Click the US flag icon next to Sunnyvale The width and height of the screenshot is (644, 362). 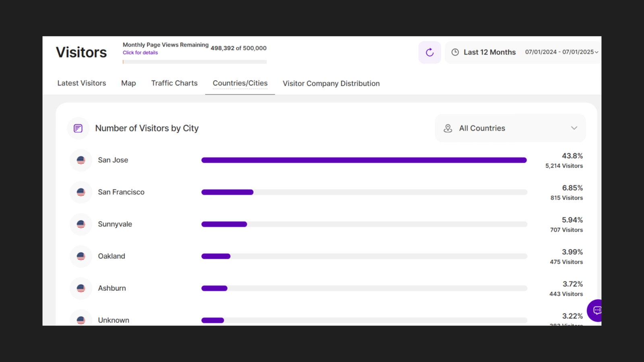81,224
